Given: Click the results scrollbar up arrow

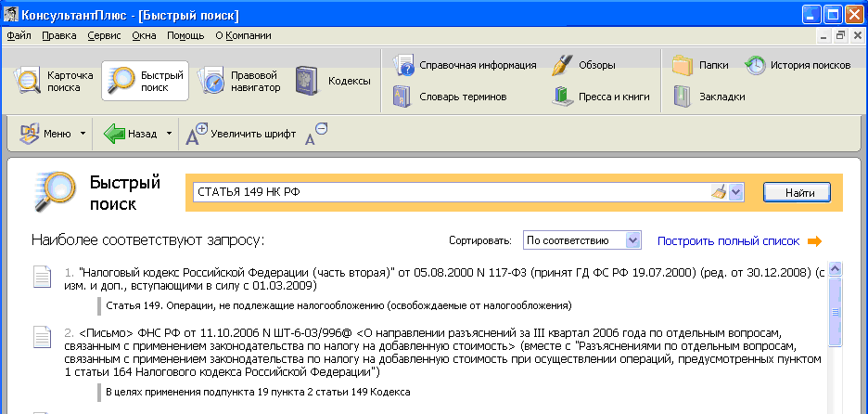Looking at the screenshot, I should coord(835,269).
